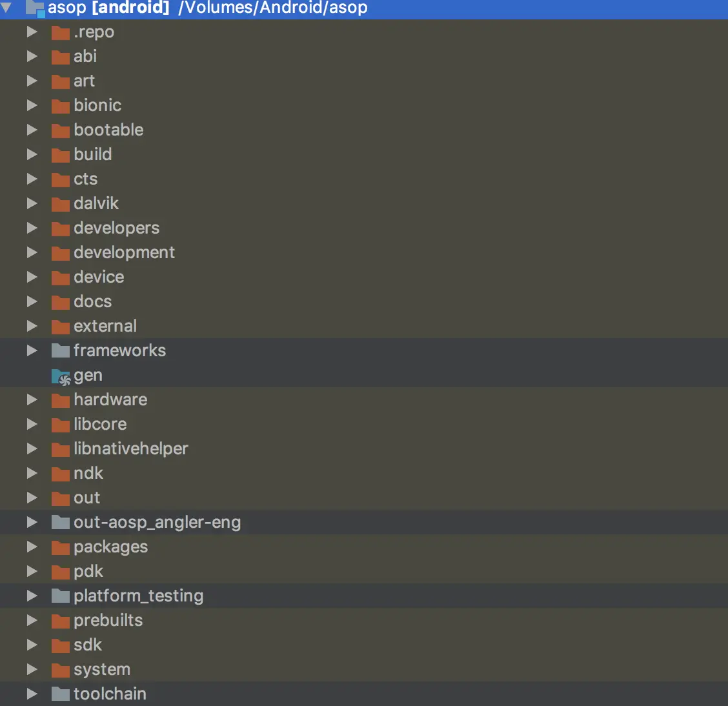Expand the cts folder arrow
This screenshot has width=728, height=706.
coord(32,179)
